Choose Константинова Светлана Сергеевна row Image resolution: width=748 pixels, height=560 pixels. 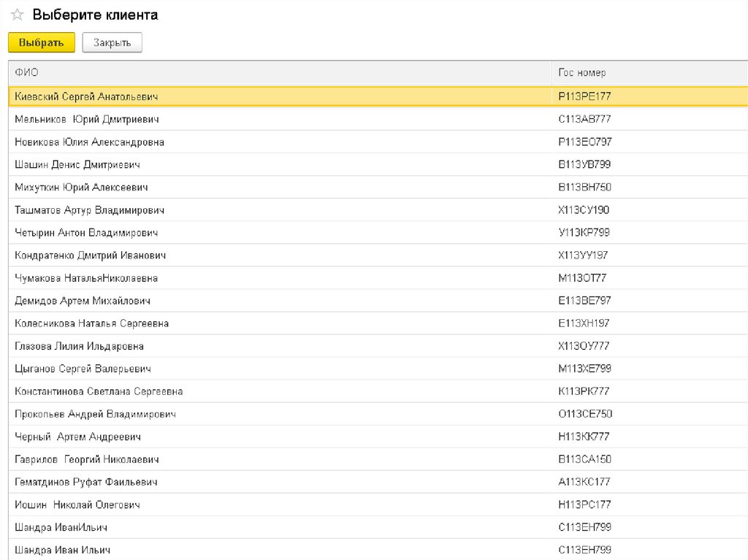(99, 391)
